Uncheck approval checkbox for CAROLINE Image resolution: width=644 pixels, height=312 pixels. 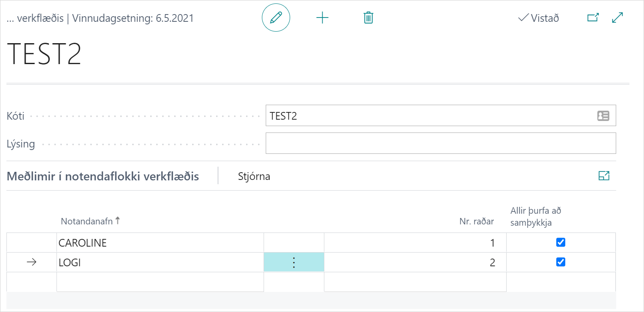click(x=561, y=242)
